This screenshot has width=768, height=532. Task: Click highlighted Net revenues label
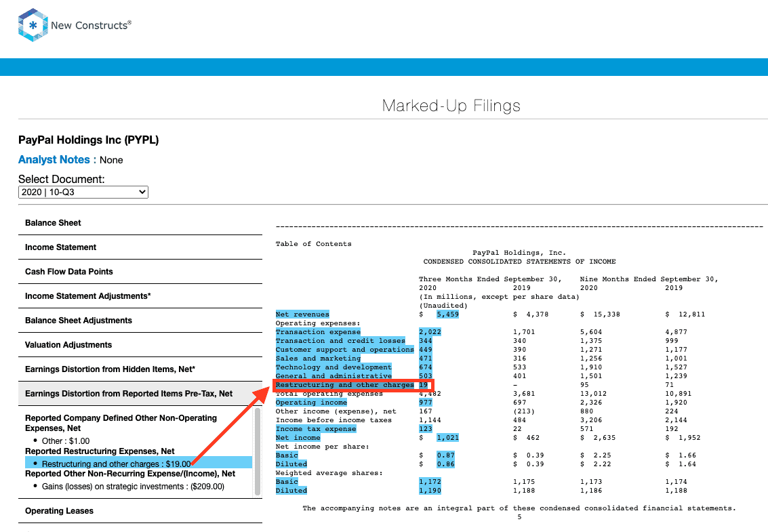pos(302,314)
